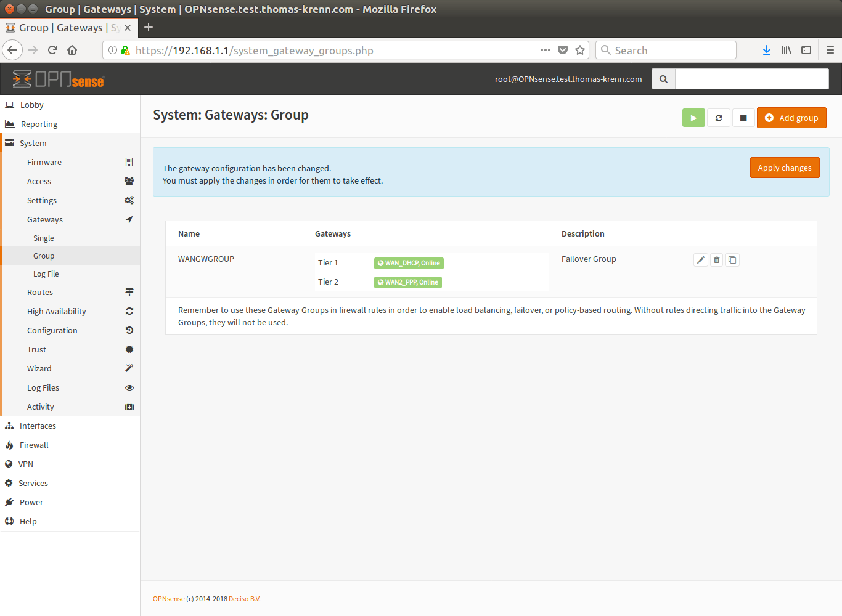Go back in Firefox
This screenshot has width=842, height=616.
pyautogui.click(x=12, y=51)
